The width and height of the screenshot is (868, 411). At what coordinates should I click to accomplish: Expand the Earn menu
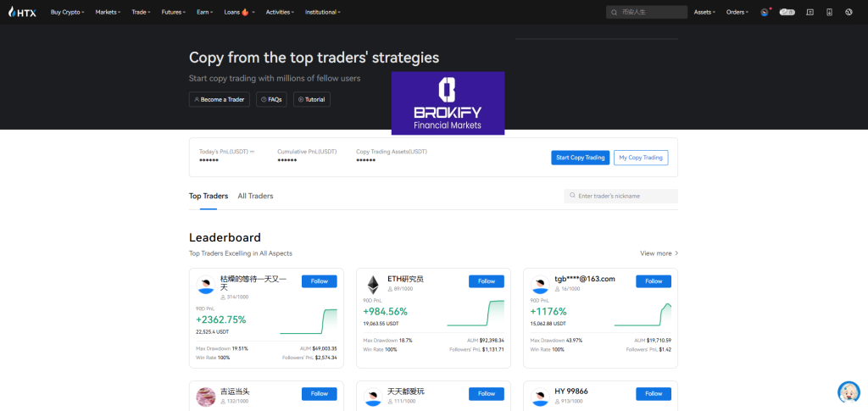[x=205, y=12]
